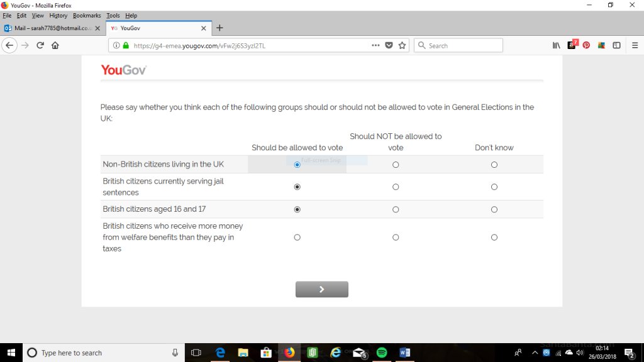The width and height of the screenshot is (644, 362).
Task: Select 'Should NOT be allowed' for jail sentences row
Action: click(x=396, y=187)
